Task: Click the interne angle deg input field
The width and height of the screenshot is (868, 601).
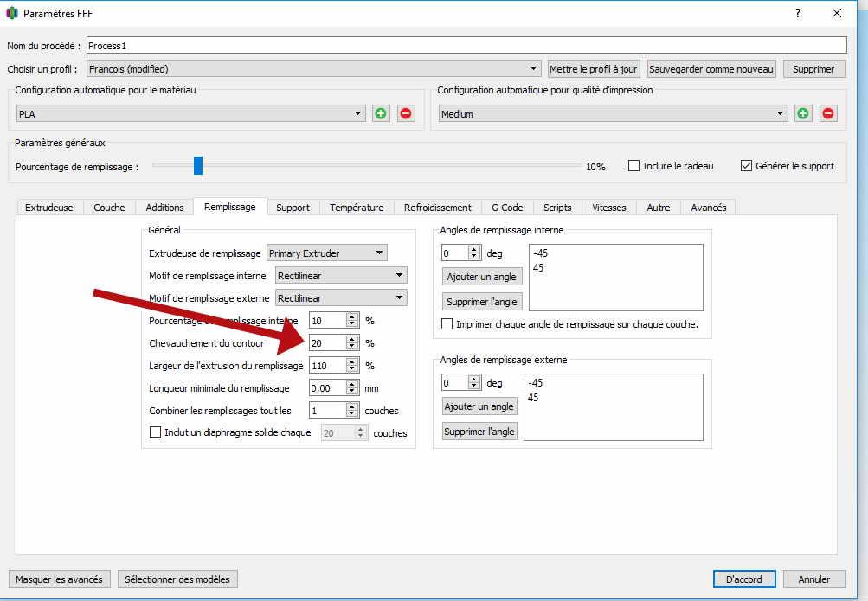Action: tap(454, 253)
